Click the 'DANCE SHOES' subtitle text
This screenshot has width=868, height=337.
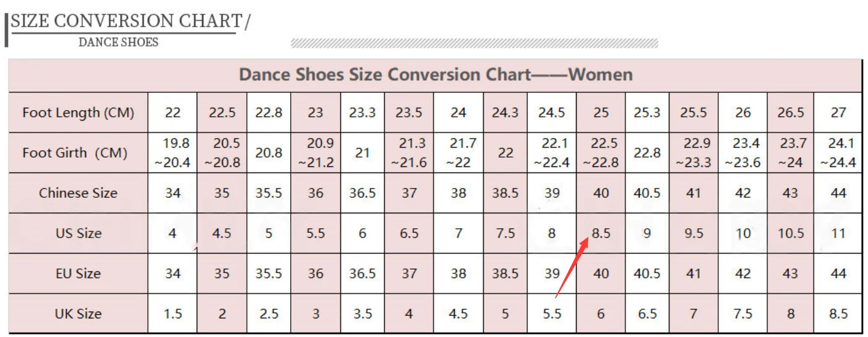click(118, 42)
